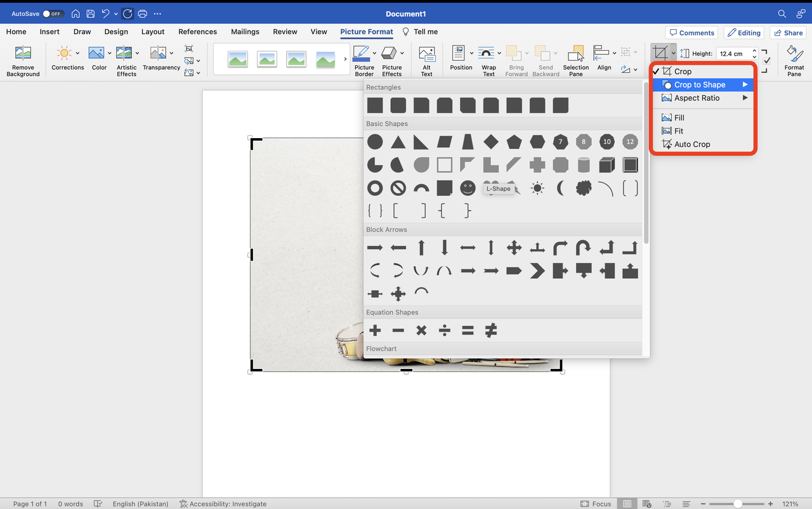Select Auto Crop from the menu
The height and width of the screenshot is (509, 812).
point(691,145)
